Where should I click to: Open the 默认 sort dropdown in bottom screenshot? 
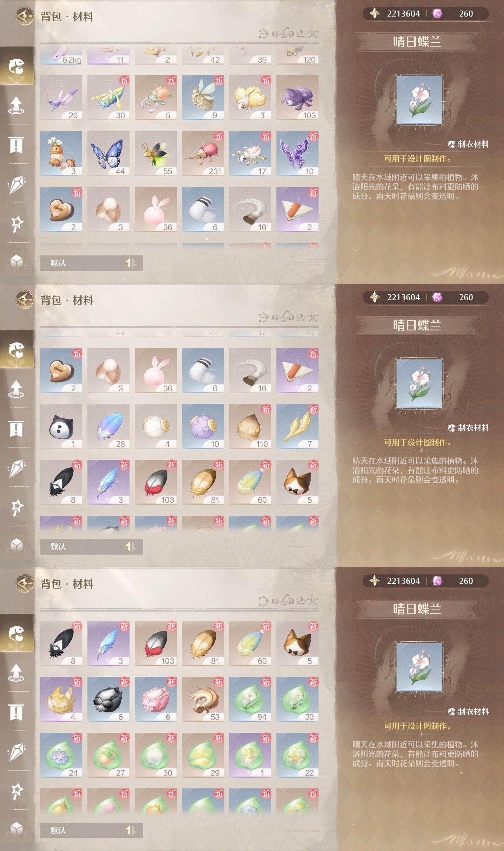pos(80,830)
